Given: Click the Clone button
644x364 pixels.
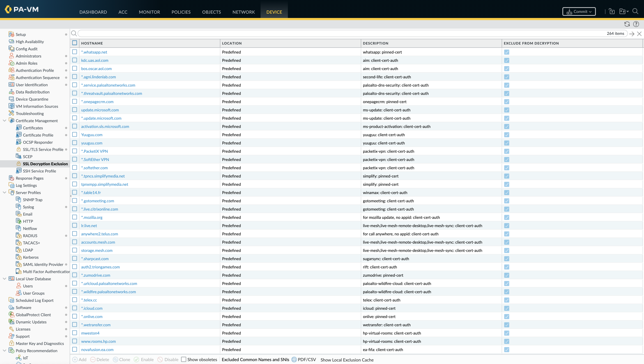Looking at the screenshot, I should point(121,360).
